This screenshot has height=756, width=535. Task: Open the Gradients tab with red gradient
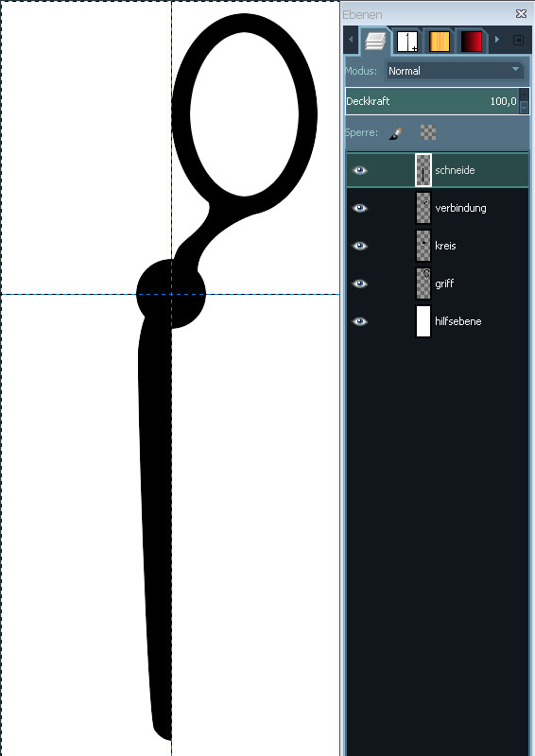pos(472,42)
